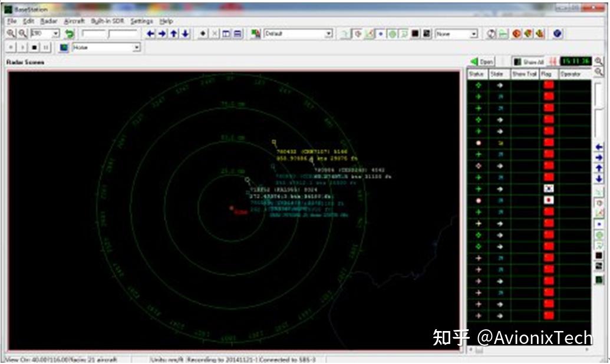This screenshot has width=610, height=364.
Task: Click the red Flag color swatch in row two
Action: coord(548,95)
